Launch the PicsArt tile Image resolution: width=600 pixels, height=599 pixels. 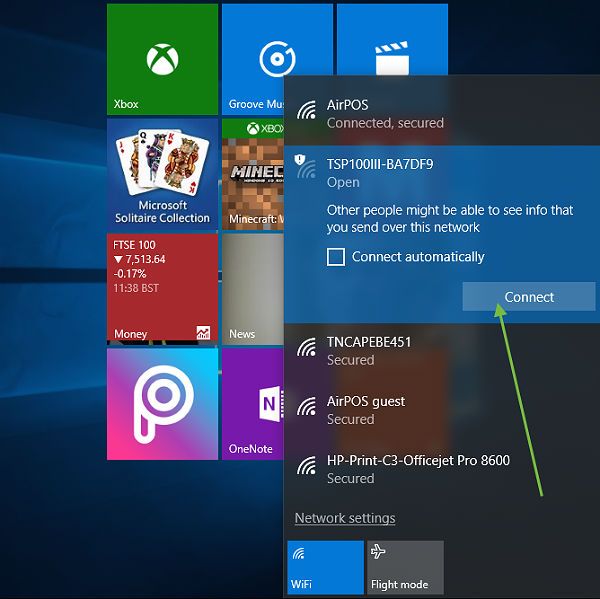click(162, 404)
